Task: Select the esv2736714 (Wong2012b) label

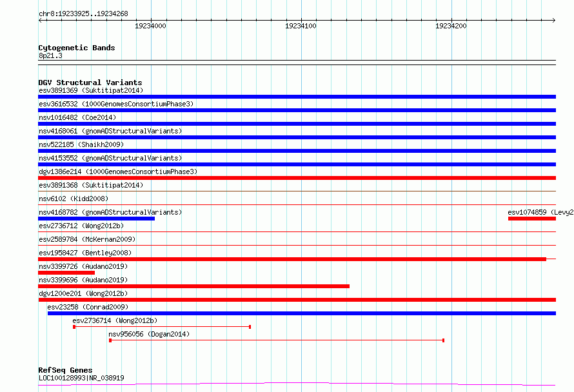Action: (x=115, y=320)
